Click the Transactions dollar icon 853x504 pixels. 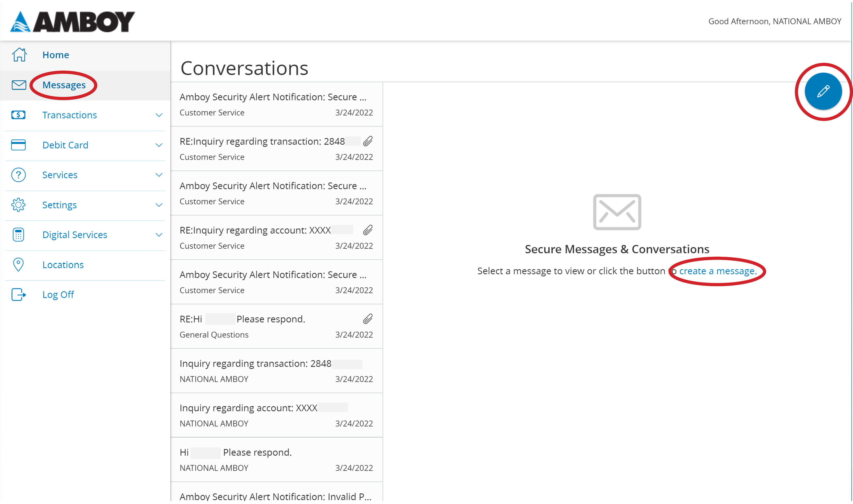point(19,115)
